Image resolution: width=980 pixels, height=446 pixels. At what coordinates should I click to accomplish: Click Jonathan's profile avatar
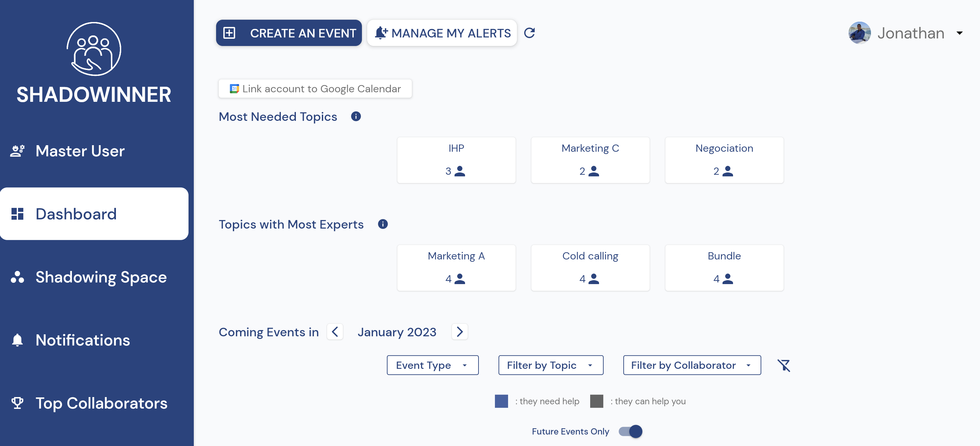point(859,33)
